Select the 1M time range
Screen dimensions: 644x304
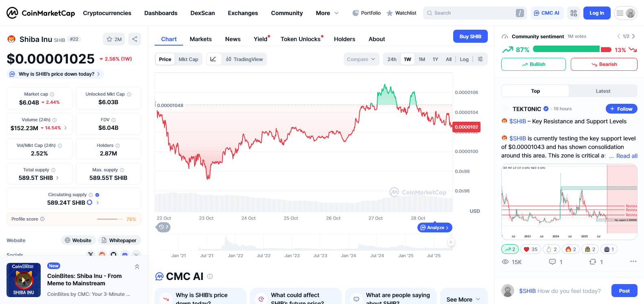click(422, 59)
